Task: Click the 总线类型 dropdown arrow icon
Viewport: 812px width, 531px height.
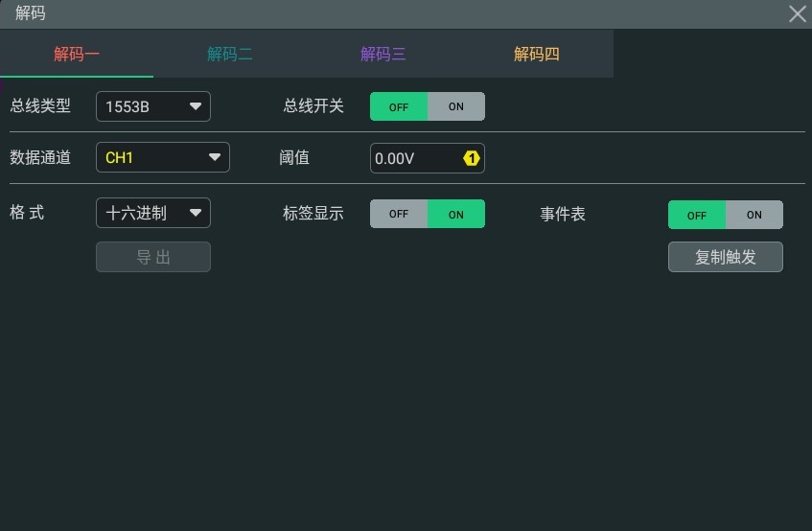Action: pyautogui.click(x=196, y=106)
